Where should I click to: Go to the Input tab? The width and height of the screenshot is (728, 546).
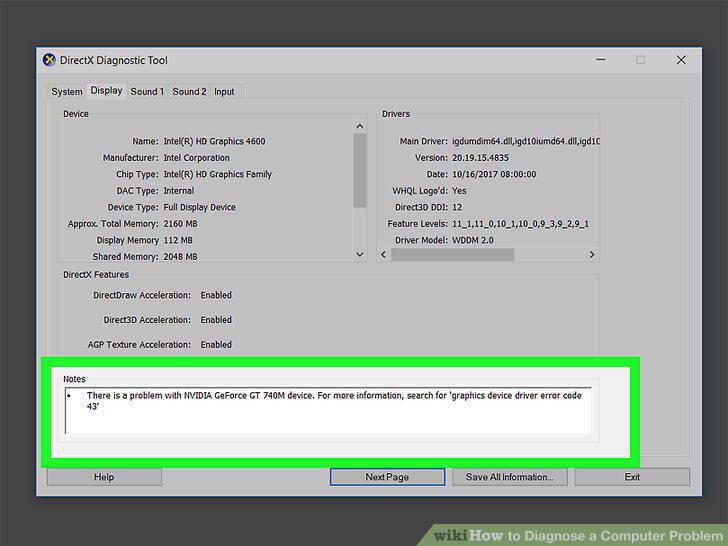[x=224, y=91]
